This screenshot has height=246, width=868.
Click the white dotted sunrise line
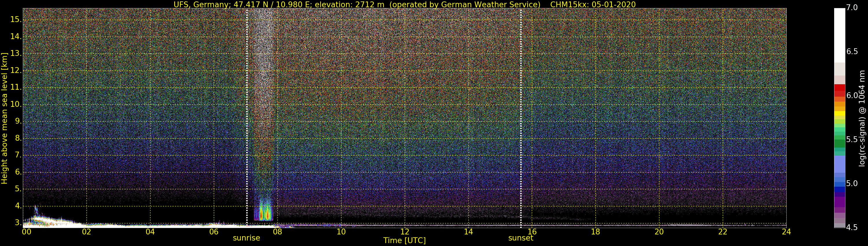pyautogui.click(x=247, y=118)
